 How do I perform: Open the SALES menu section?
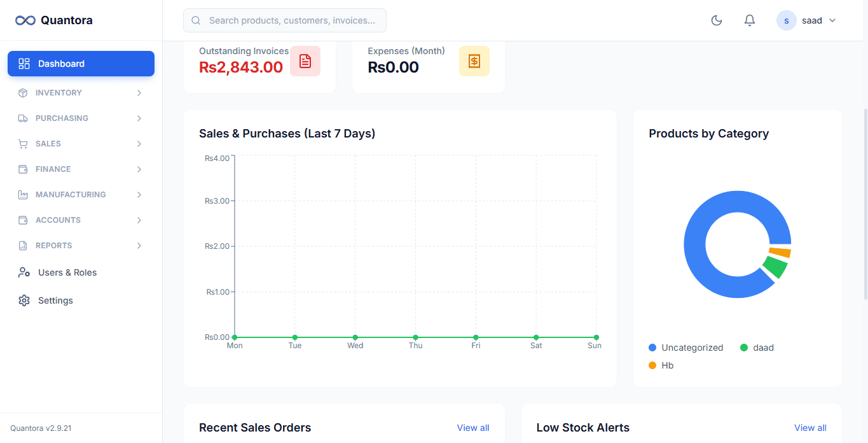(x=81, y=144)
